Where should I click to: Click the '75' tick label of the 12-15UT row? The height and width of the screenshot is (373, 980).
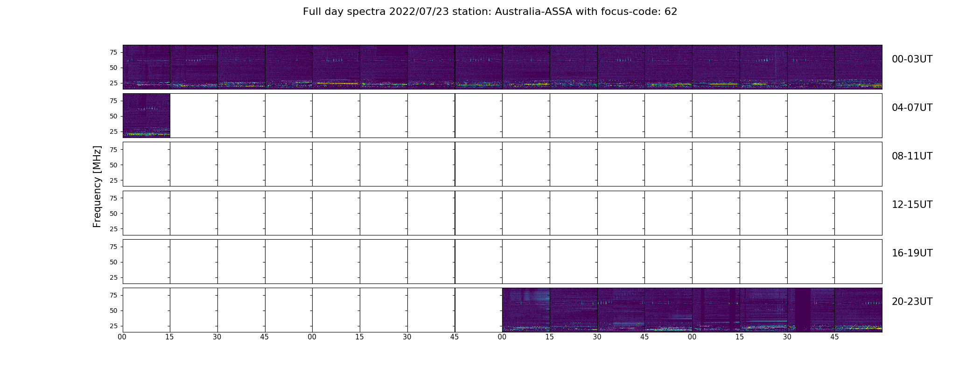click(113, 198)
